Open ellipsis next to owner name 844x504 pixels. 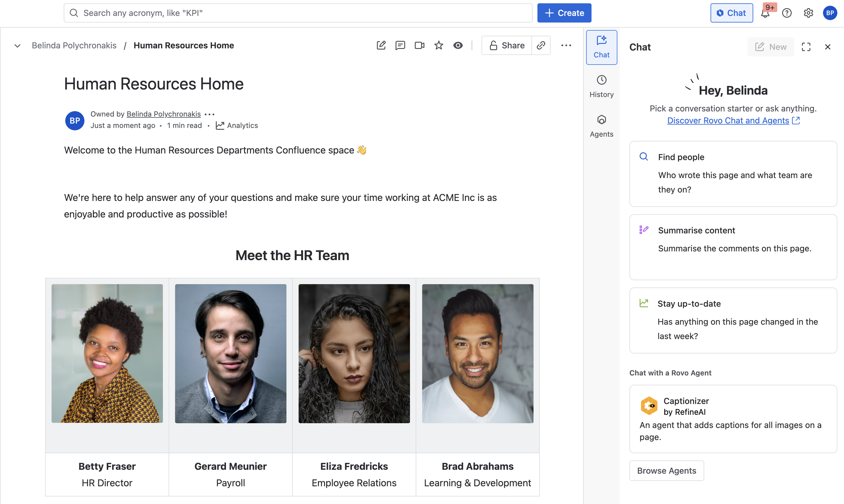209,114
